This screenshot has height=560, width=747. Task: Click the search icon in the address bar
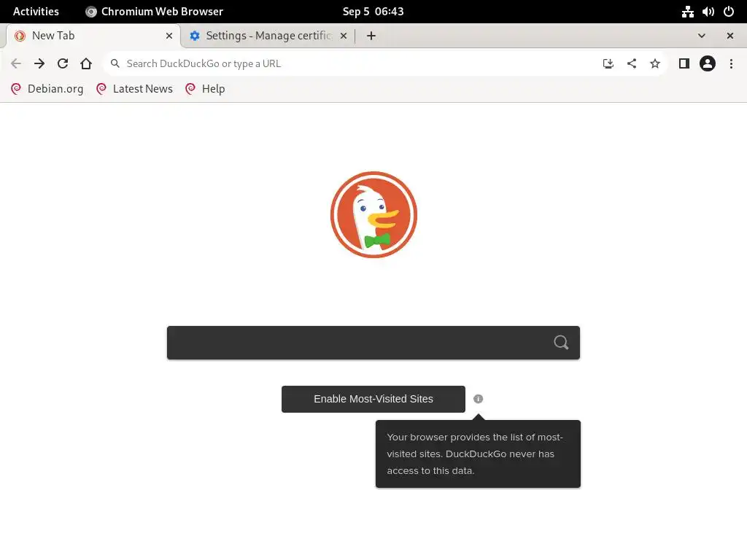click(x=115, y=63)
